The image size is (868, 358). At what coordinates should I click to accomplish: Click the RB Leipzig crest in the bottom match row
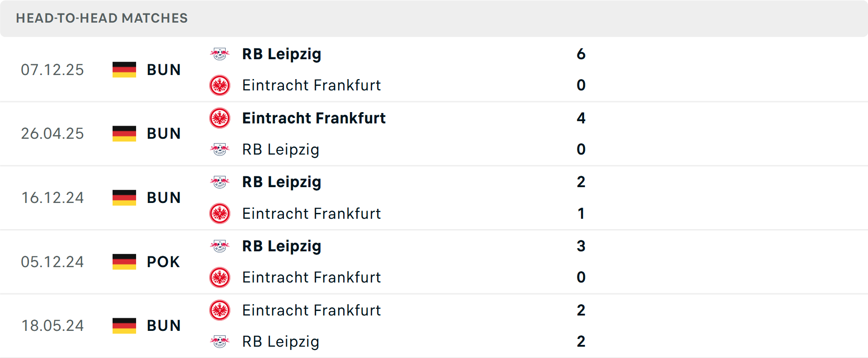click(220, 342)
